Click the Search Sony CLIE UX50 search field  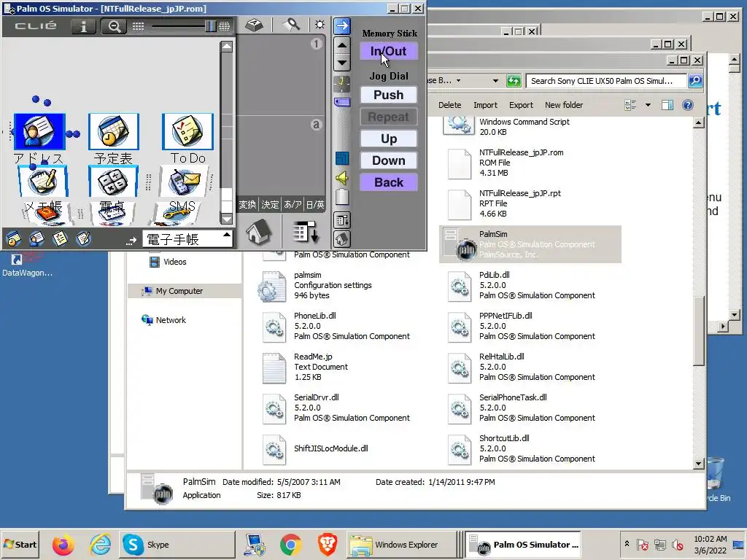(606, 81)
